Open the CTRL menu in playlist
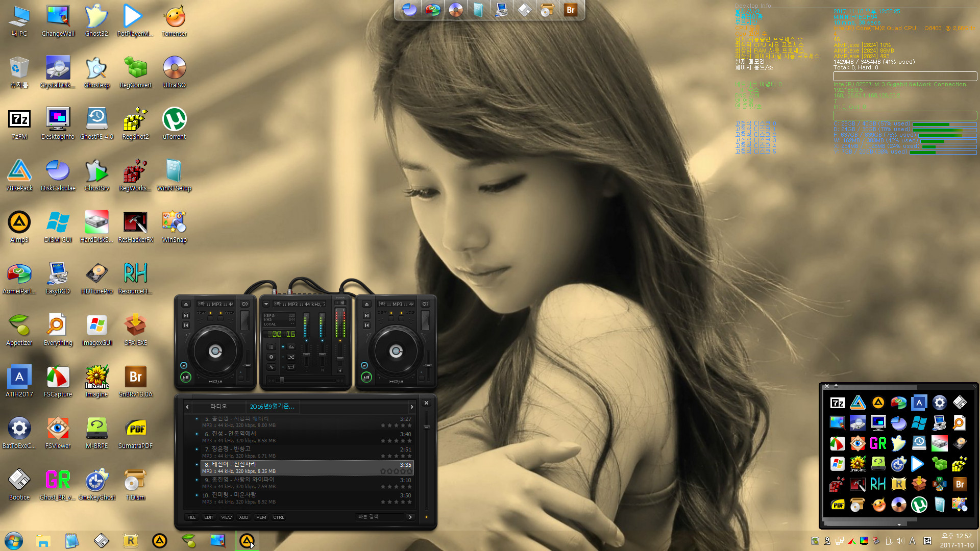The width and height of the screenshot is (980, 551). pos(278,517)
